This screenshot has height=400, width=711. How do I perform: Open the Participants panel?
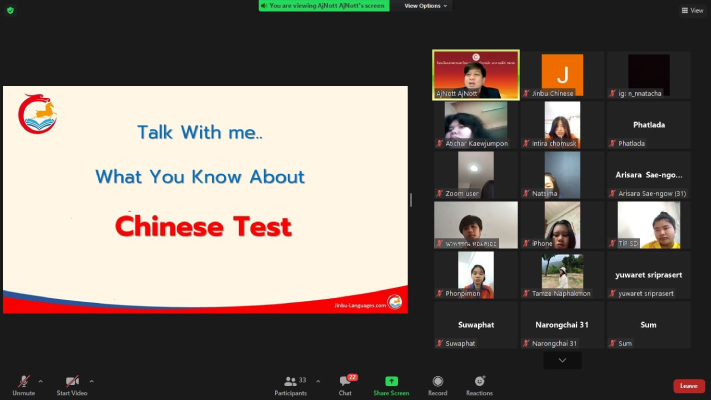(290, 384)
